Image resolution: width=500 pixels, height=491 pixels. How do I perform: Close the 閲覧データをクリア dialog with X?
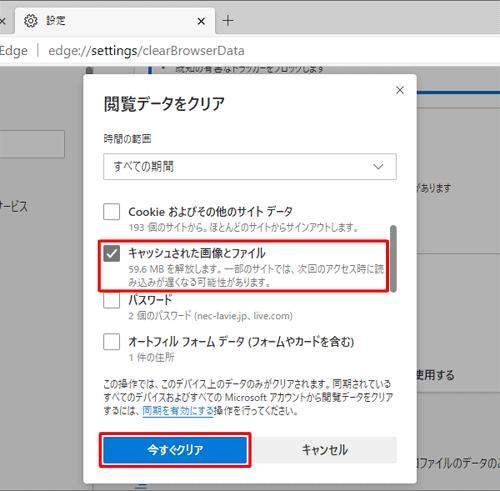click(x=400, y=90)
